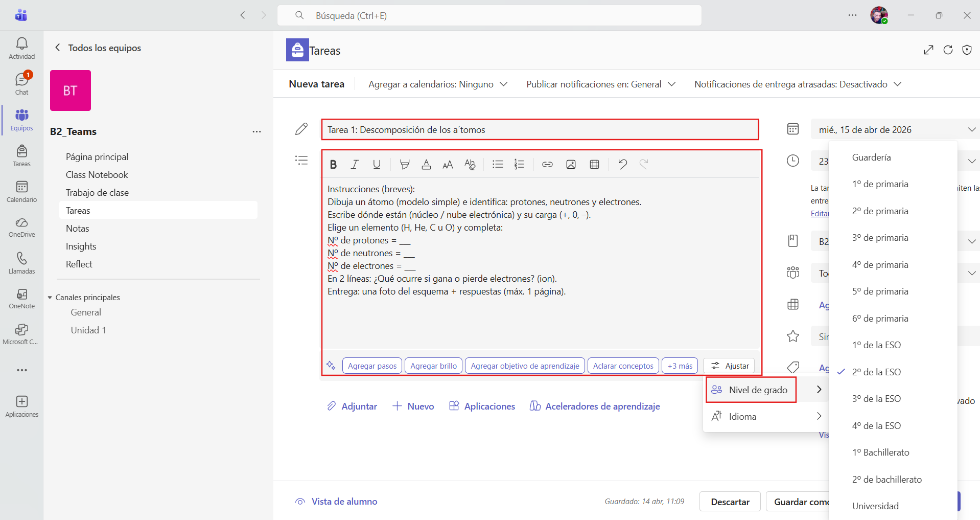Expand the Tareas tab to full screen
The image size is (980, 520).
(929, 50)
